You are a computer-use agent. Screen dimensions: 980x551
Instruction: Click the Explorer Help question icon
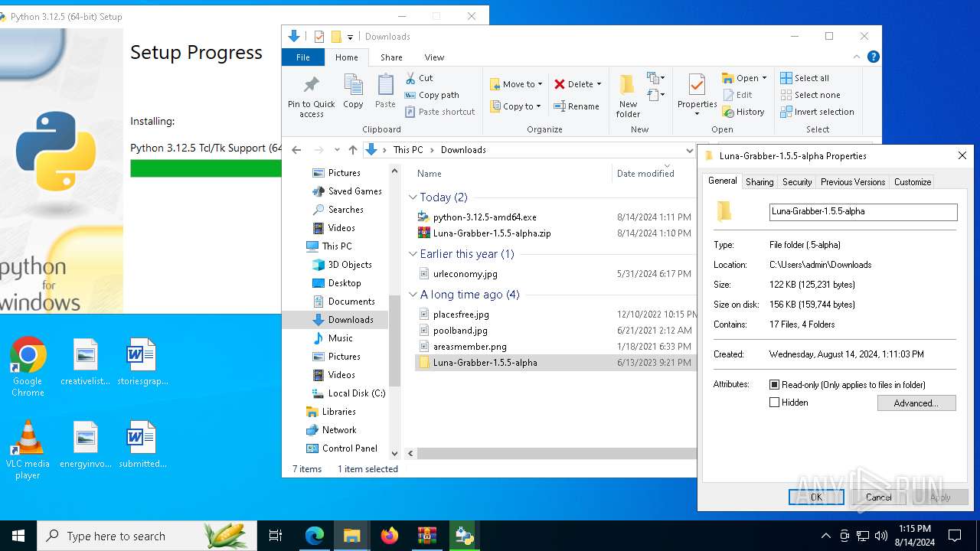[x=873, y=57]
